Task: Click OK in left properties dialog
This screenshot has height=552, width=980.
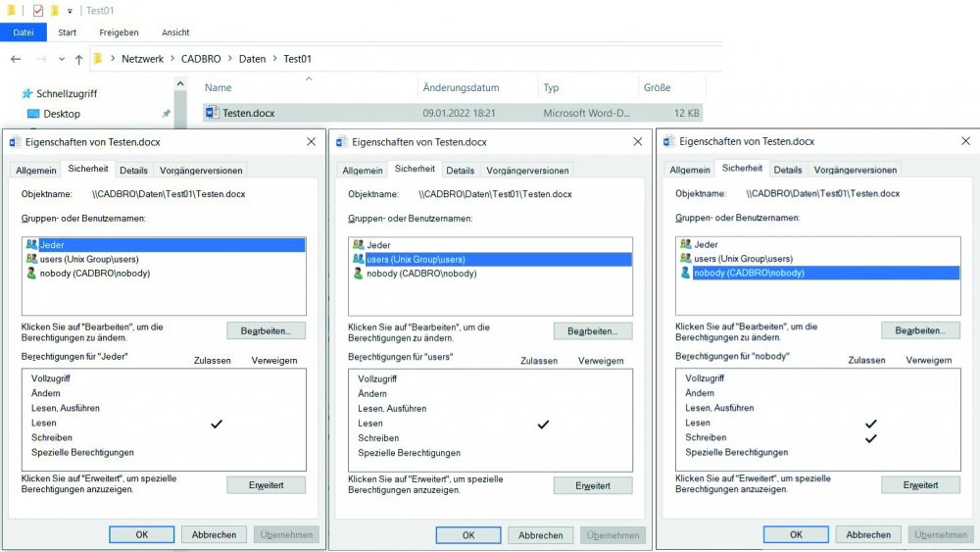Action: [142, 534]
